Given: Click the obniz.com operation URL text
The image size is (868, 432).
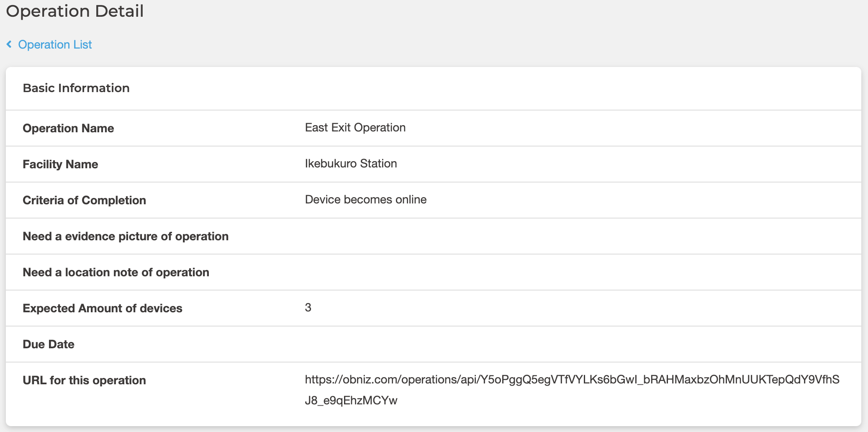Looking at the screenshot, I should [x=572, y=380].
